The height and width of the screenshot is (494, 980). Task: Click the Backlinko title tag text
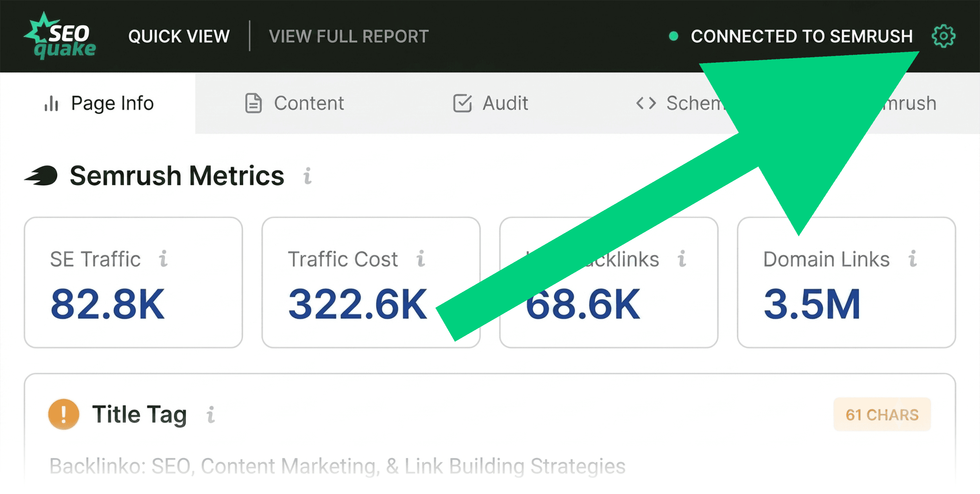[338, 467]
